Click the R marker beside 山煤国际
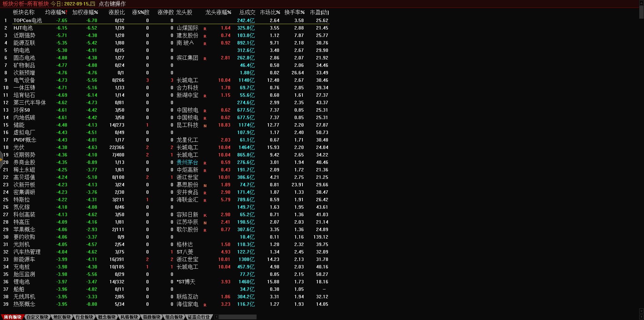Image resolution: width=644 pixels, height=320 pixels. click(205, 29)
